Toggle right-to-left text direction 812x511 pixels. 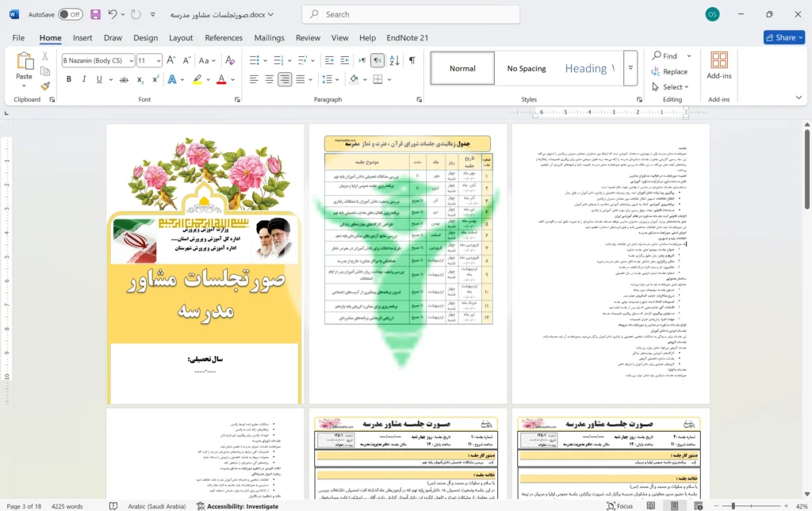click(x=377, y=60)
